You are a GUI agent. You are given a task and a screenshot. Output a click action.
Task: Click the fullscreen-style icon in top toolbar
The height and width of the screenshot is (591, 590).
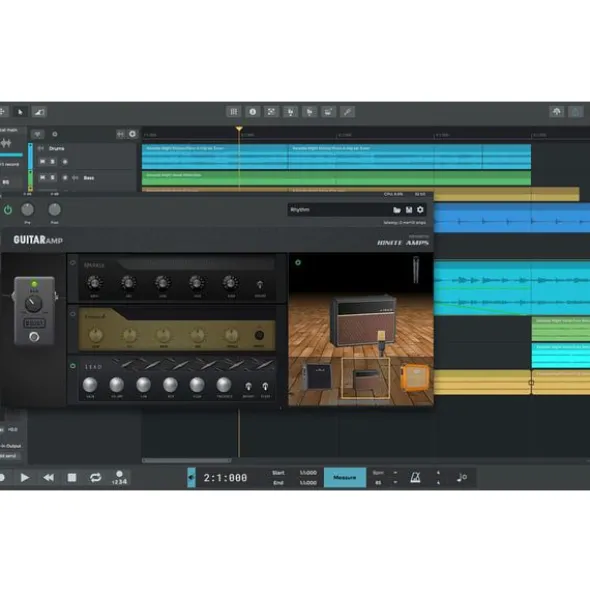(x=271, y=112)
